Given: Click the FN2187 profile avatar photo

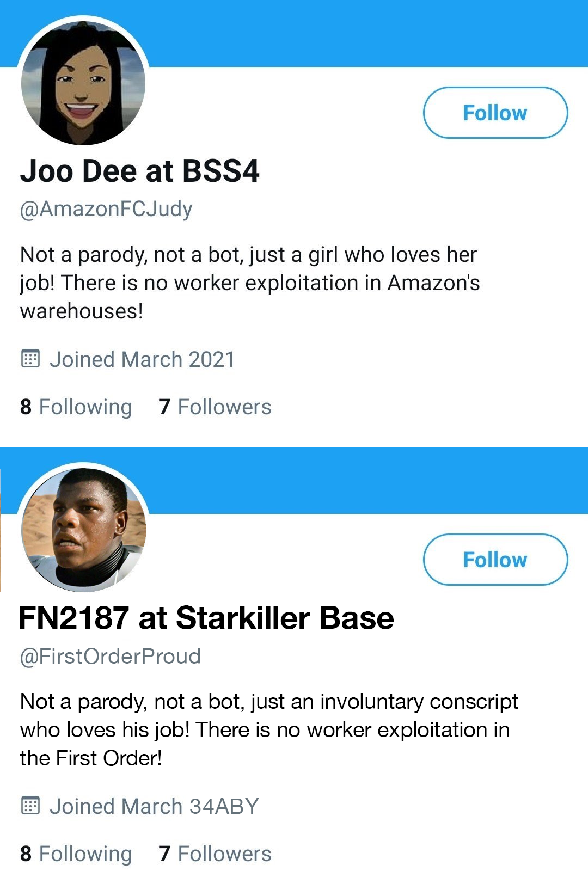Looking at the screenshot, I should (x=83, y=529).
